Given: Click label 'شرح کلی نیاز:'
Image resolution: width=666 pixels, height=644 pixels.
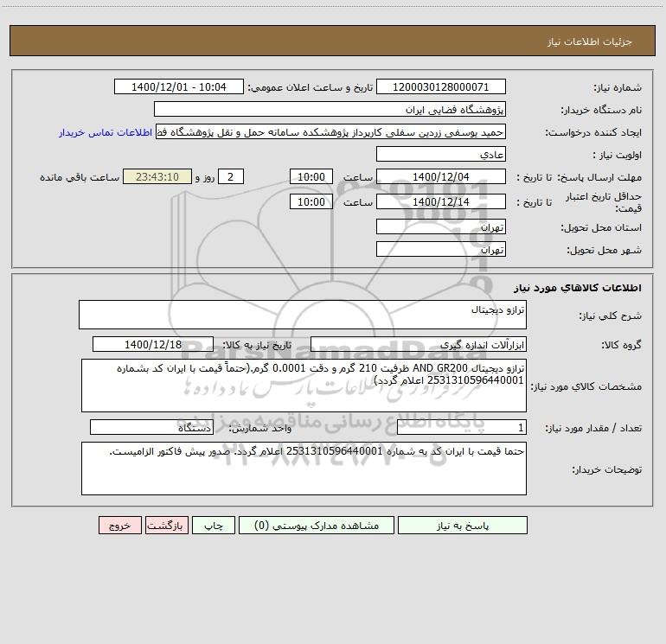Looking at the screenshot, I should 611,316.
